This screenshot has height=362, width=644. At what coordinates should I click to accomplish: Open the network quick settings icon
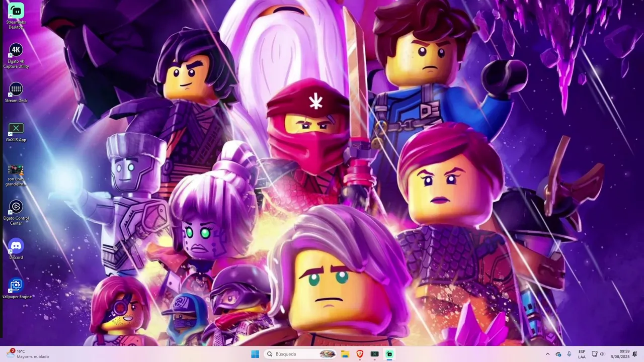(x=594, y=354)
